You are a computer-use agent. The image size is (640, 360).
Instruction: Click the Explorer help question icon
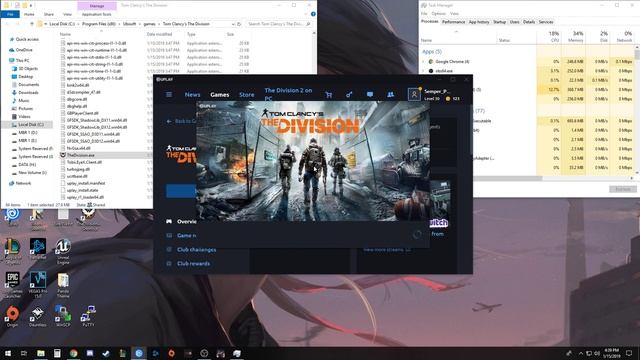point(313,14)
